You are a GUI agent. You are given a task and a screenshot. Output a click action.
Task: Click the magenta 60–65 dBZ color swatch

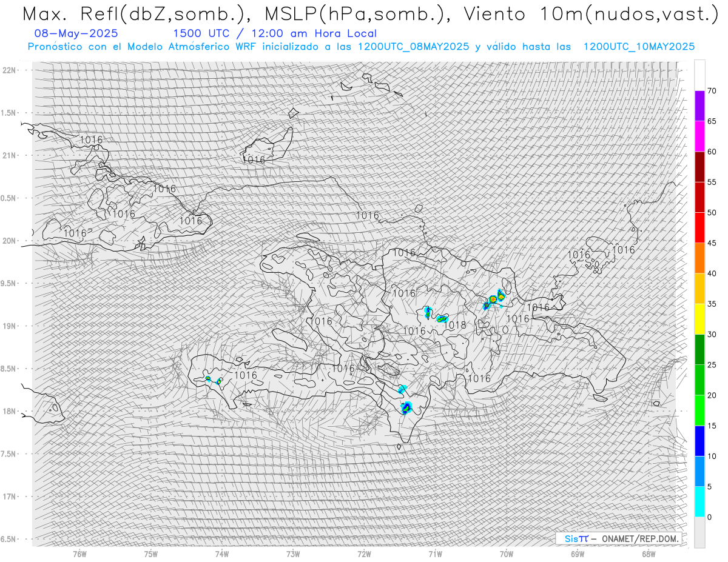click(699, 136)
